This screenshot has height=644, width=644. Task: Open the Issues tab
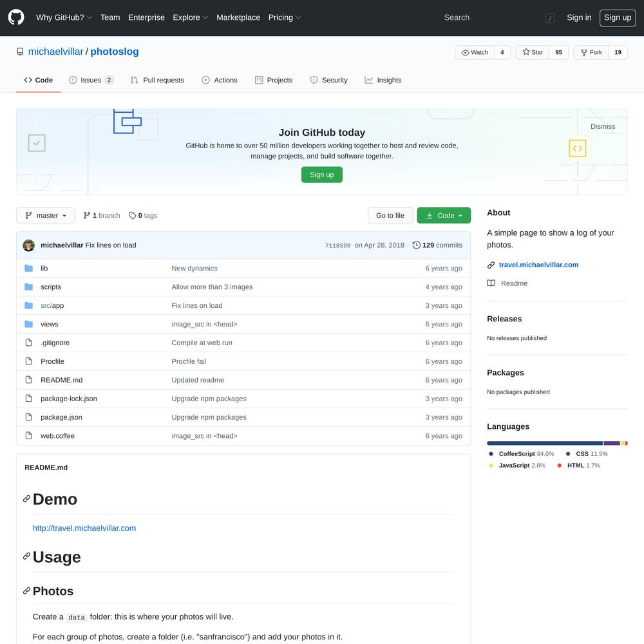91,80
